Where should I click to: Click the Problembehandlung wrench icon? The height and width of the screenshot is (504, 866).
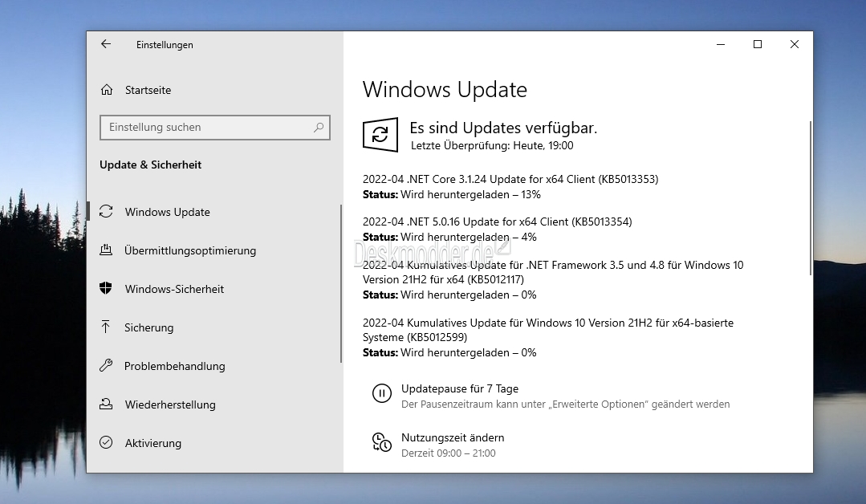(106, 366)
